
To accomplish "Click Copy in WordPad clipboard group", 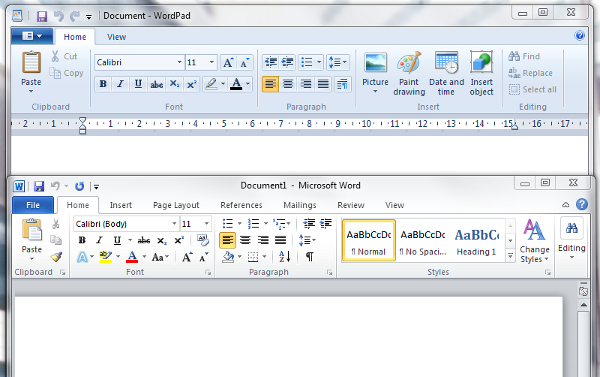I will coord(66,73).
